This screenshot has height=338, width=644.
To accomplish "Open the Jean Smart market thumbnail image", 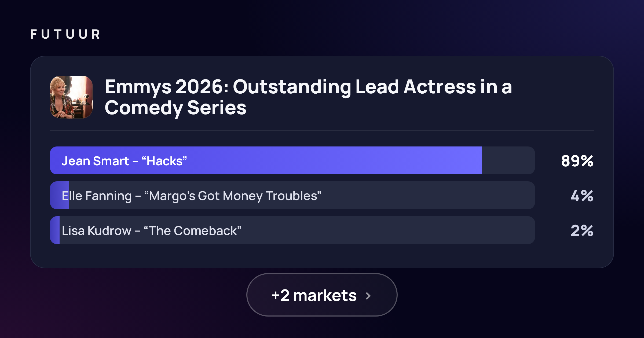I will pyautogui.click(x=71, y=97).
